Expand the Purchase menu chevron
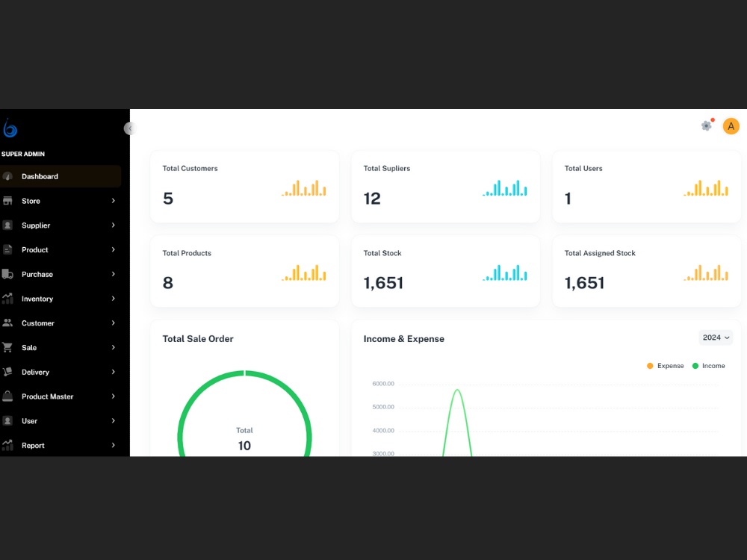 [x=114, y=274]
